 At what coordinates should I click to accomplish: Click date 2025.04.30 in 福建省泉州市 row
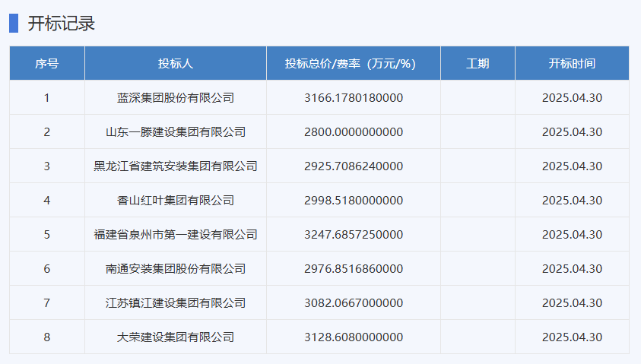572,235
